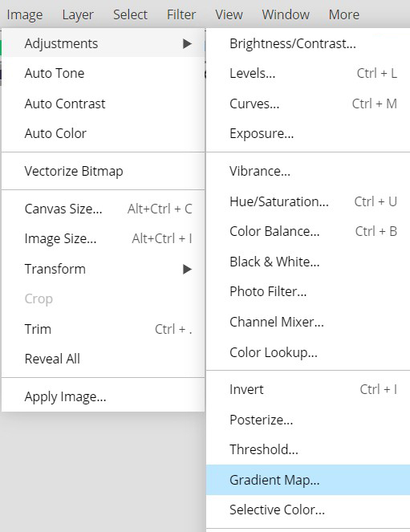Open the Layer menu
The height and width of the screenshot is (532, 410).
[78, 14]
